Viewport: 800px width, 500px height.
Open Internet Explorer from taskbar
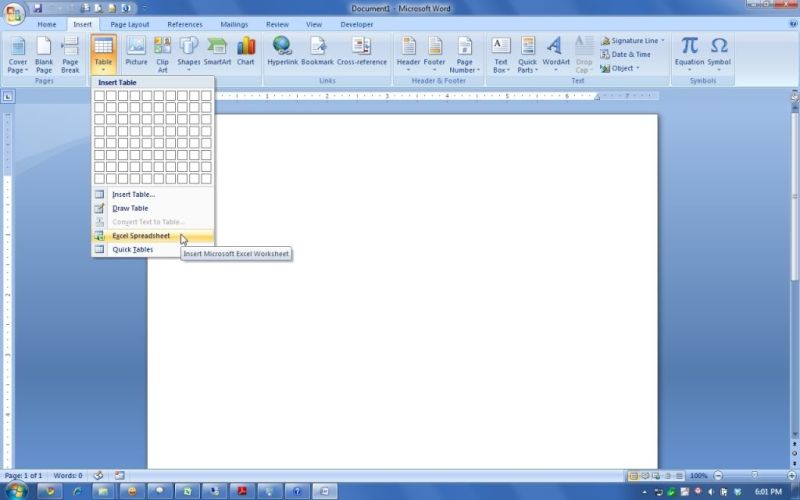tap(77, 491)
